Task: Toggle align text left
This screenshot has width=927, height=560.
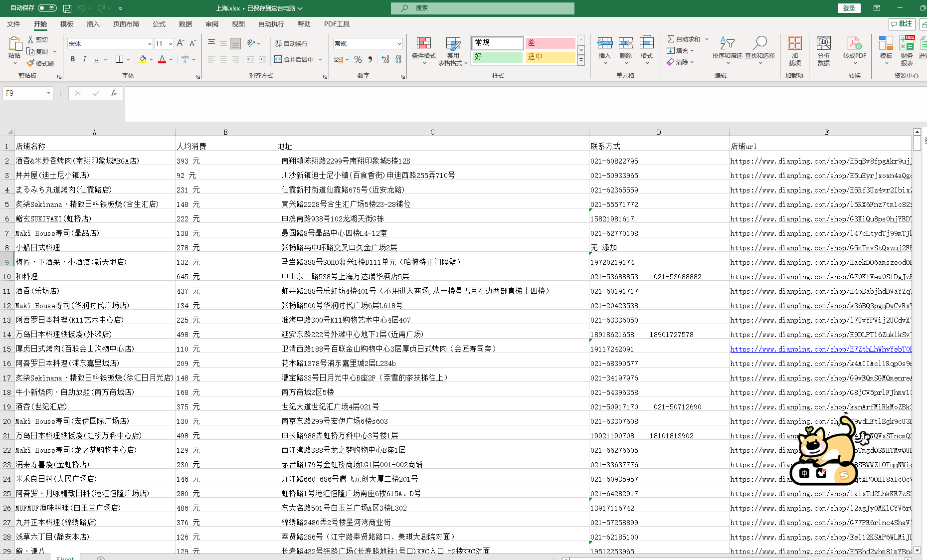Action: click(211, 59)
